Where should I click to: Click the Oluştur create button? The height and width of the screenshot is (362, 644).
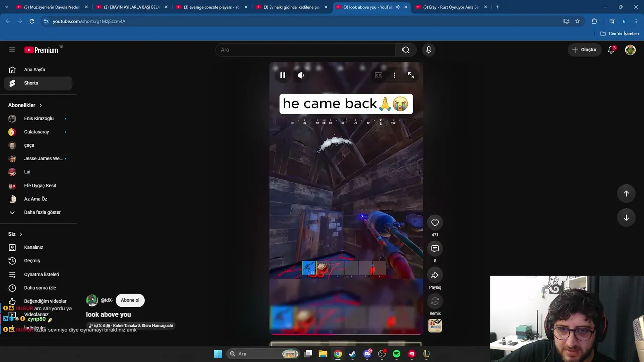[x=584, y=50]
